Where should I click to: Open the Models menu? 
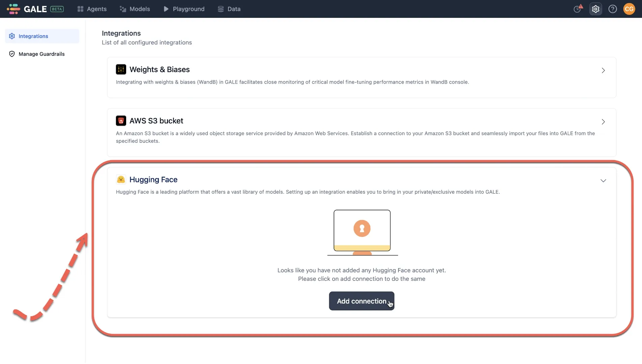click(135, 9)
